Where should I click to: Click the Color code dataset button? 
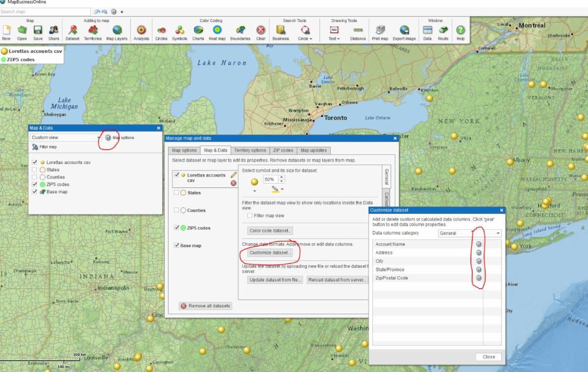click(270, 230)
